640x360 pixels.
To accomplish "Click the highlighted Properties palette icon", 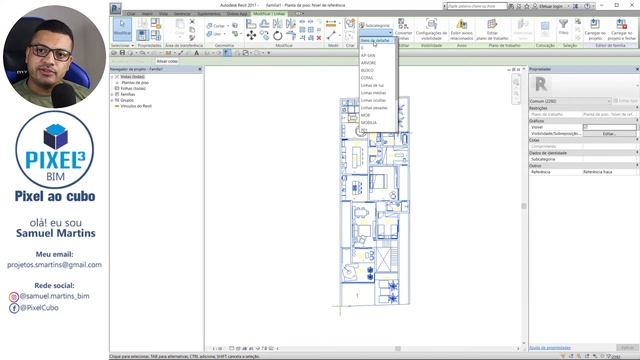I will point(142,35).
